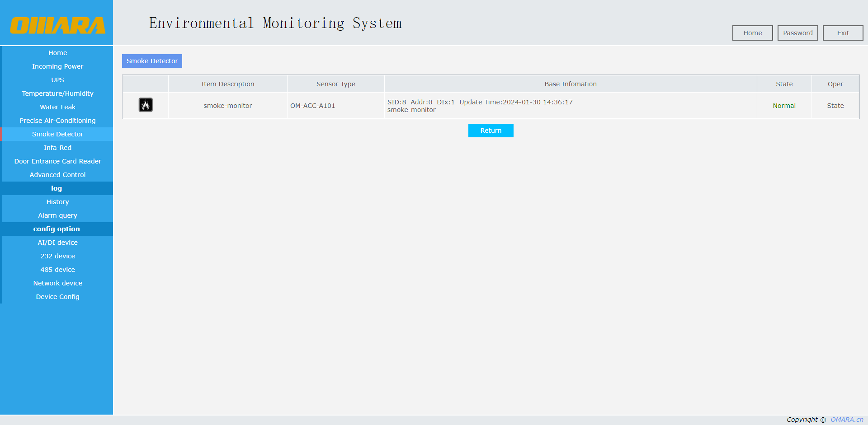Viewport: 868px width, 425px height.
Task: Open Incoming Power from sidebar
Action: coord(57,66)
